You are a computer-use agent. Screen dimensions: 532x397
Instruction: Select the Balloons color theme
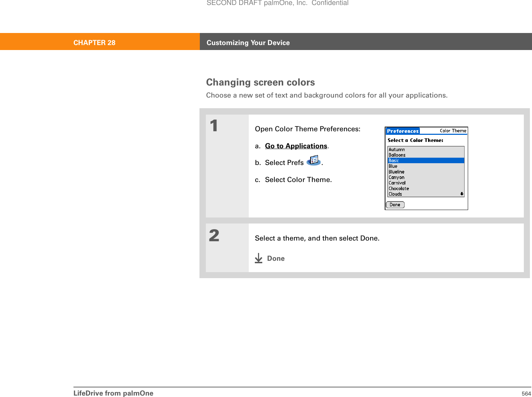point(426,155)
